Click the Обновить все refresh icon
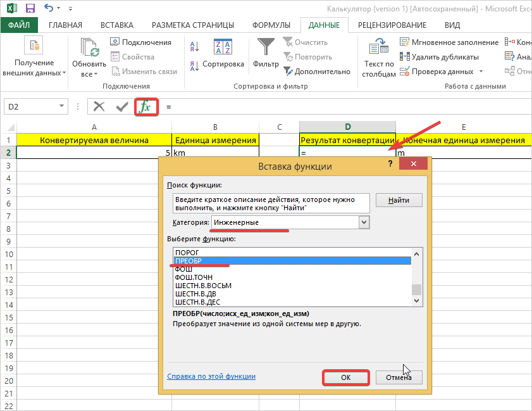This screenshot has width=532, height=411. pyautogui.click(x=89, y=47)
